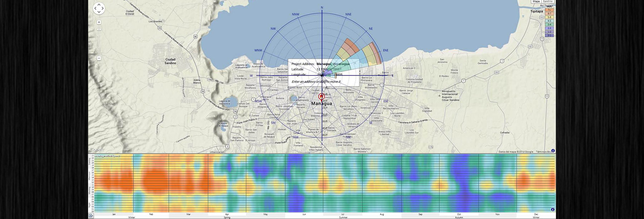Close the Project Address info popup

(355, 63)
